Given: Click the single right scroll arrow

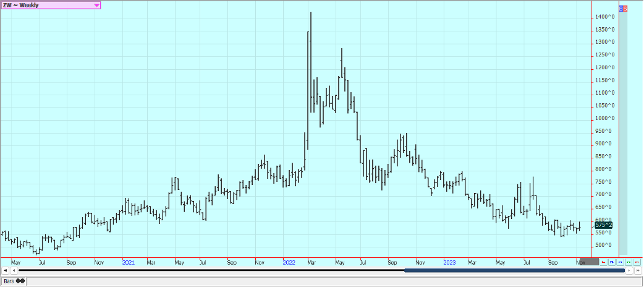Looking at the screenshot, I should point(629,270).
